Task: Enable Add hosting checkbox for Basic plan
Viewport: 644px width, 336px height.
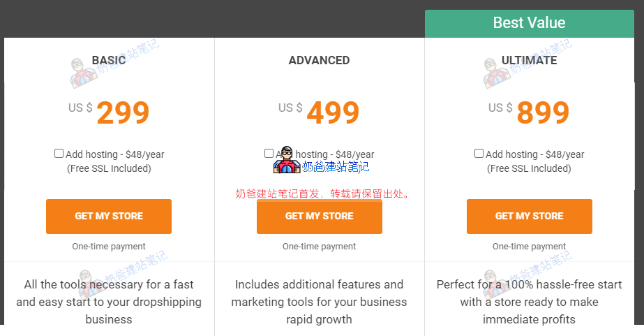Action: point(59,154)
